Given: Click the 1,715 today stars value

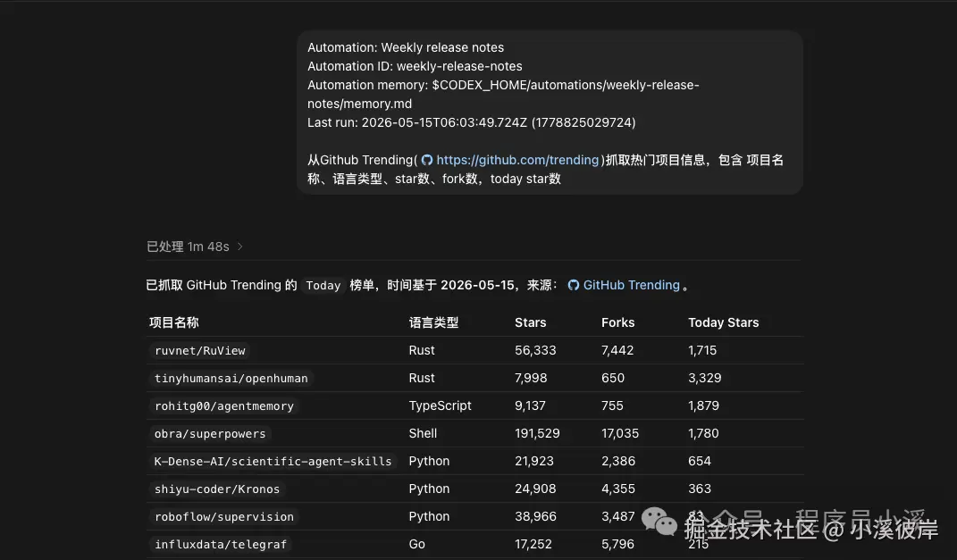Looking at the screenshot, I should click(x=702, y=350).
